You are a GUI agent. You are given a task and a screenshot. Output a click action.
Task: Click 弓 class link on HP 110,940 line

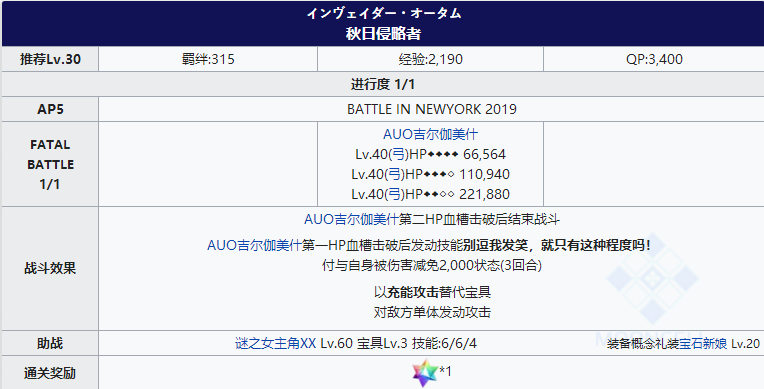394,175
